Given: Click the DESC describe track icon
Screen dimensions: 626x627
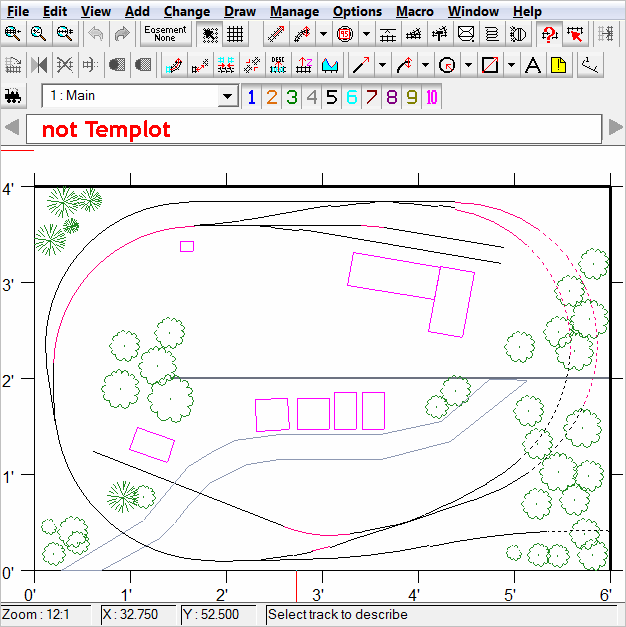Looking at the screenshot, I should pos(278,65).
